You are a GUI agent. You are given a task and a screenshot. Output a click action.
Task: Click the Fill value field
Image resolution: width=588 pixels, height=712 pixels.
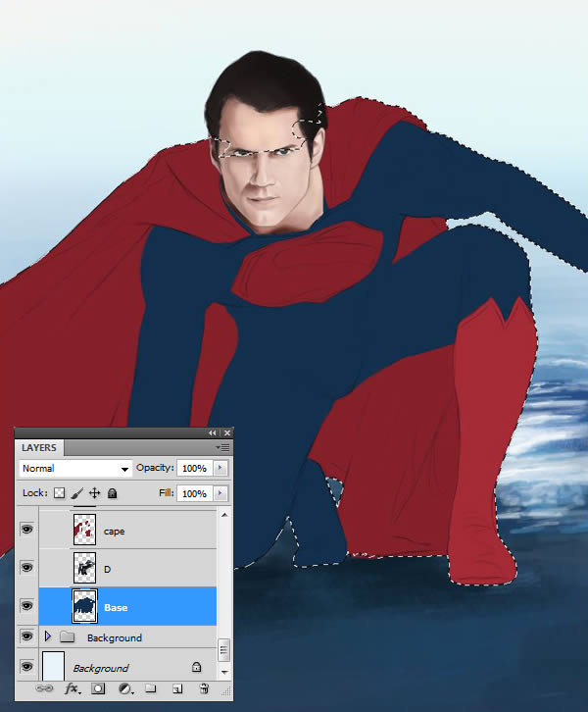point(195,493)
